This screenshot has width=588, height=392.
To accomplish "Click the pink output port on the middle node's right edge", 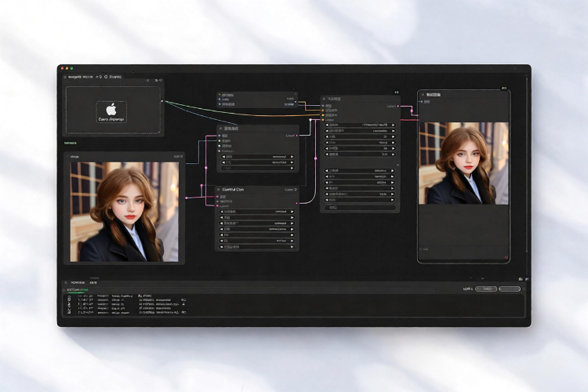I will [297, 136].
